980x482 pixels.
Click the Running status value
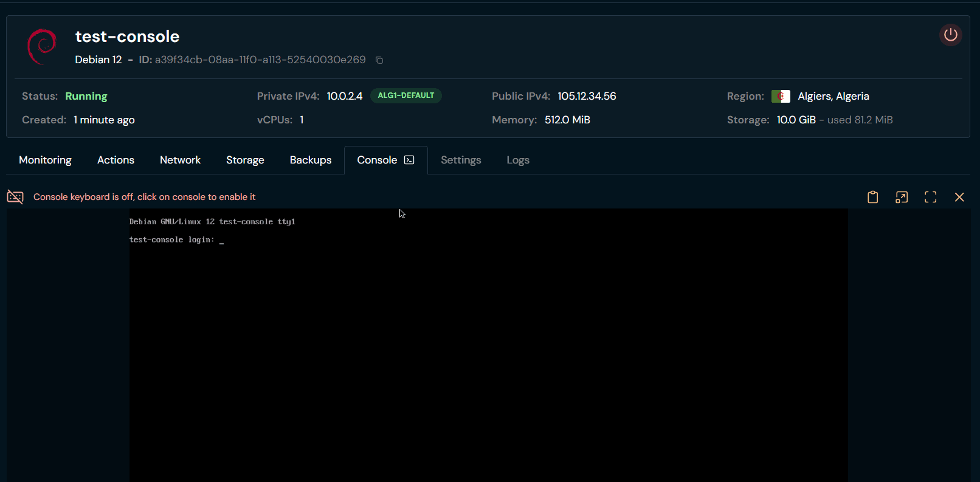pyautogui.click(x=86, y=96)
